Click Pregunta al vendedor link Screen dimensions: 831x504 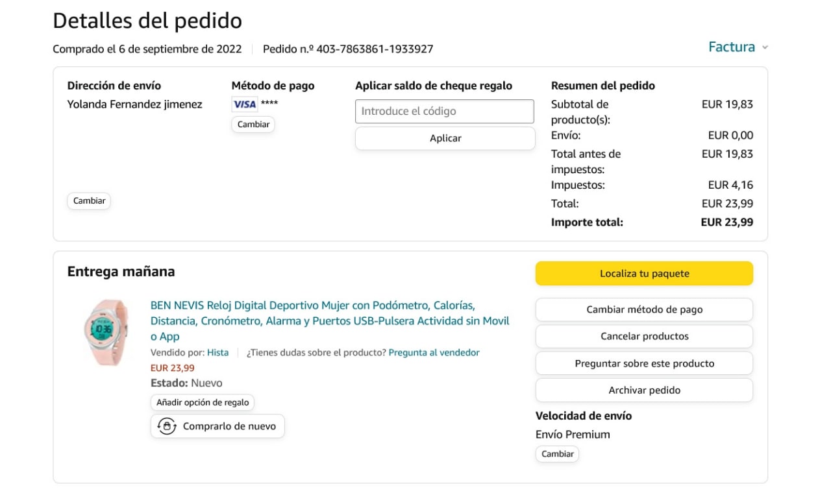pos(434,353)
